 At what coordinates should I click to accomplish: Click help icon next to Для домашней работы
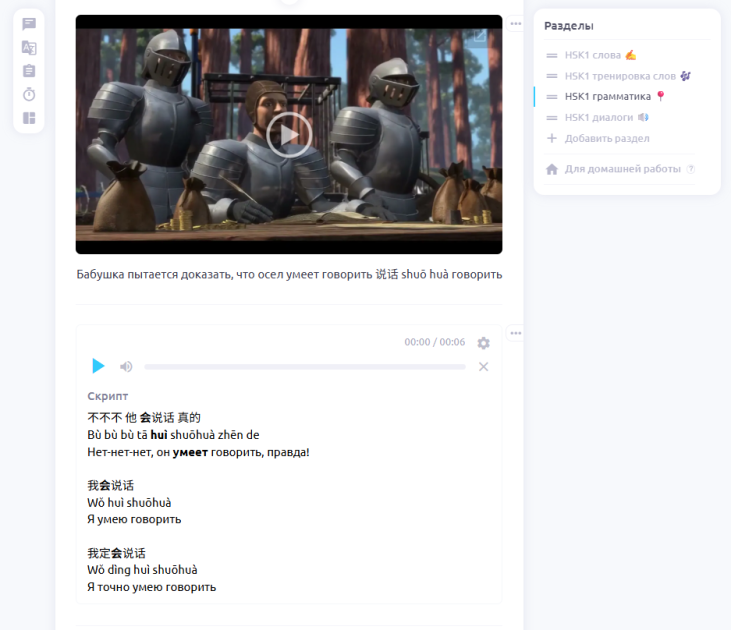point(691,169)
